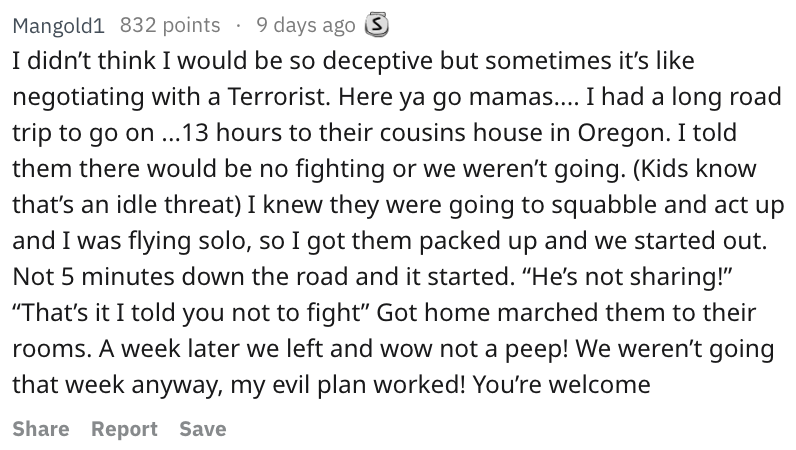
Task: Click the phrase evil plan worked
Action: pos(368,384)
